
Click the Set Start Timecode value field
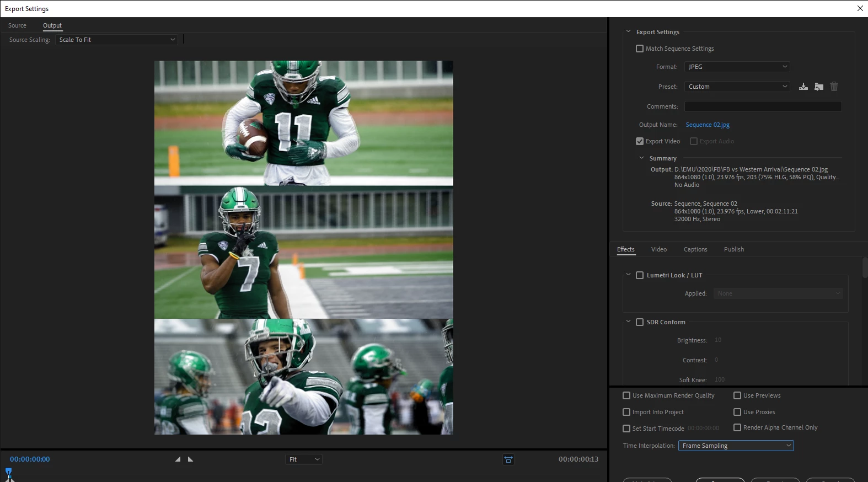pos(704,429)
